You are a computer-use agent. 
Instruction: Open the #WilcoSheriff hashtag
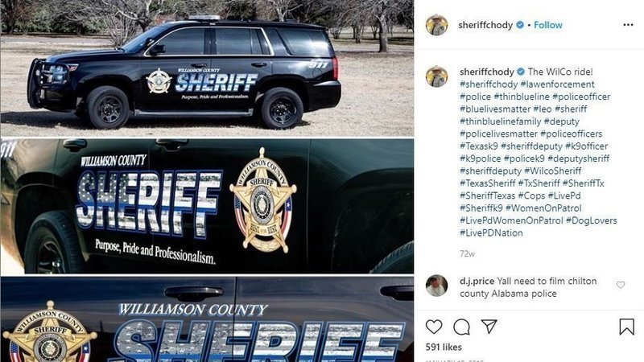553,171
